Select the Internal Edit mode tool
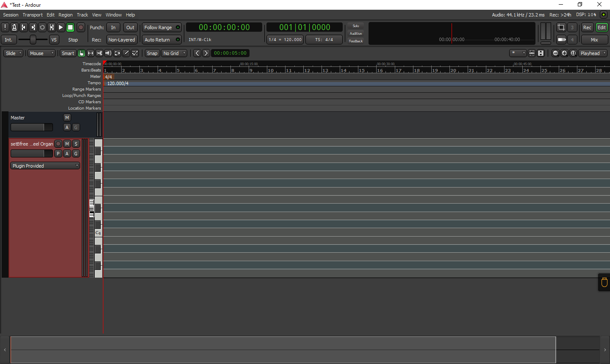Screen dimensions: 610x364 point(135,53)
